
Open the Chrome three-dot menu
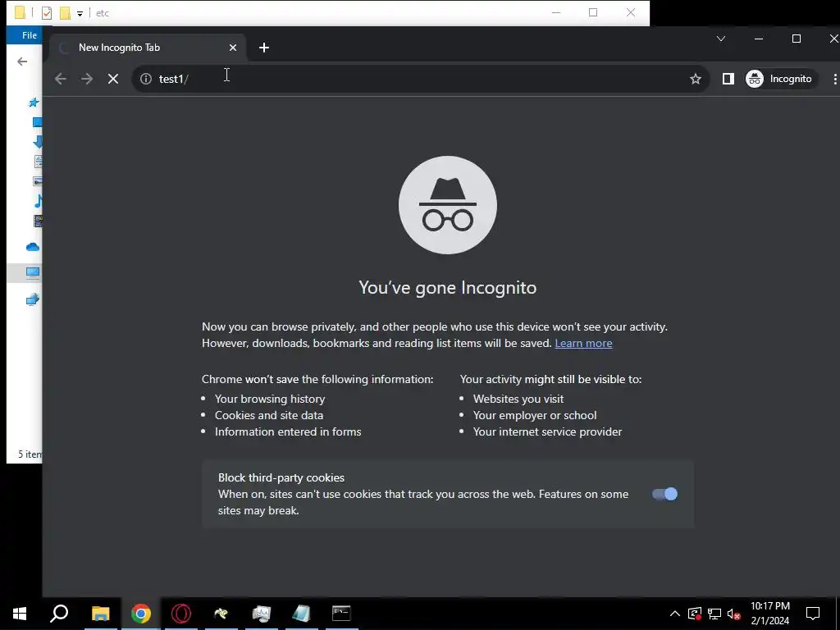click(834, 79)
